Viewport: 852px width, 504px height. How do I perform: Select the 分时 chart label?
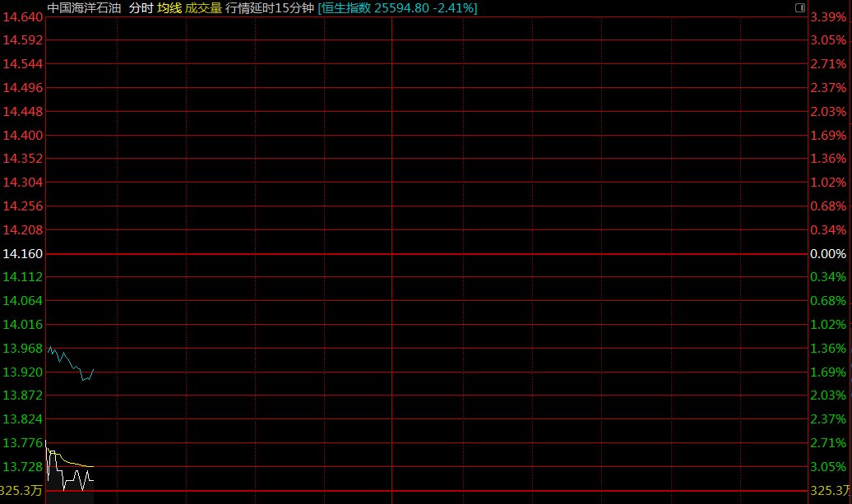pyautogui.click(x=141, y=7)
